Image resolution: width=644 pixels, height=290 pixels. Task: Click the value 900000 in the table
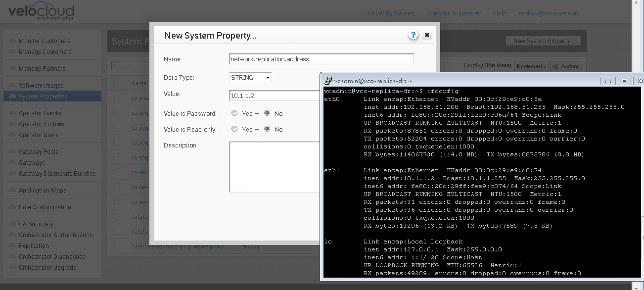pyautogui.click(x=252, y=246)
